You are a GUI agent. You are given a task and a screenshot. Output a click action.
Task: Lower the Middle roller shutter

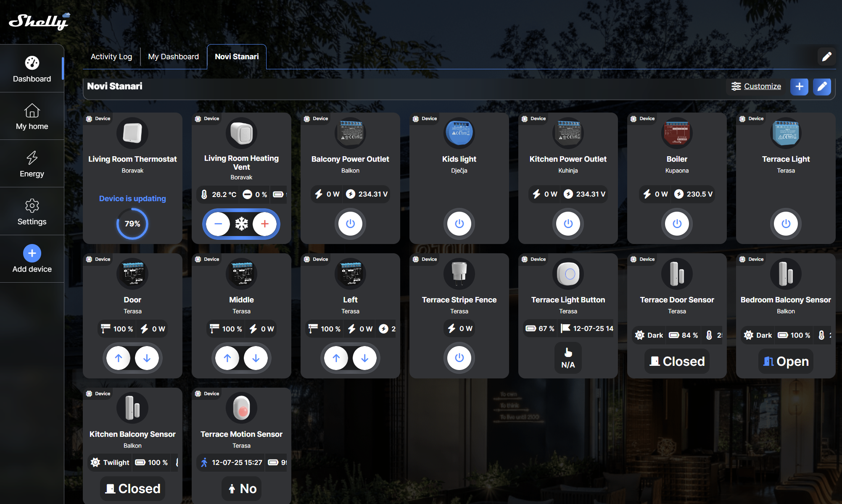point(256,358)
